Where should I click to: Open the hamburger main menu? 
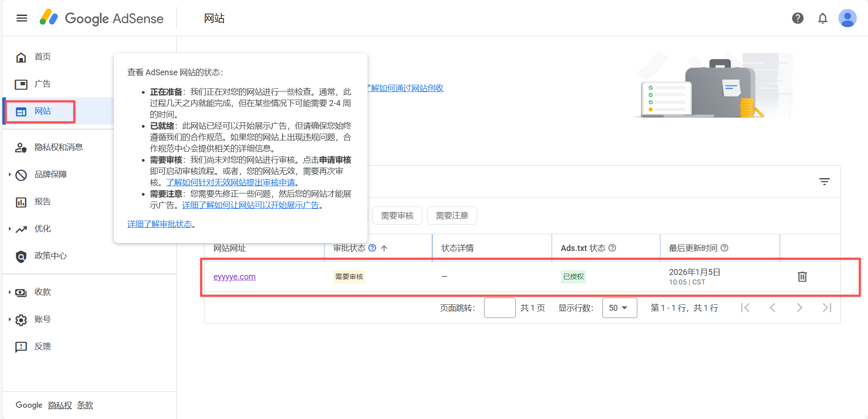(22, 18)
